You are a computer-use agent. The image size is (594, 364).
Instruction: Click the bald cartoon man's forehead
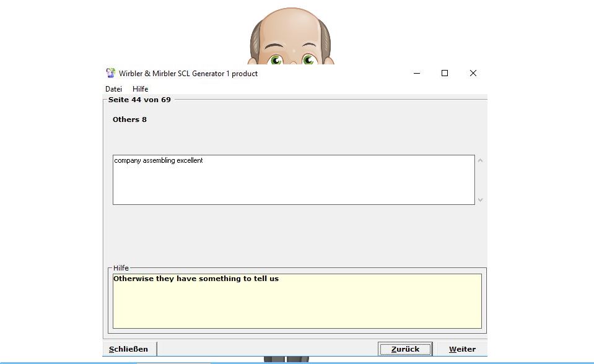click(290, 28)
